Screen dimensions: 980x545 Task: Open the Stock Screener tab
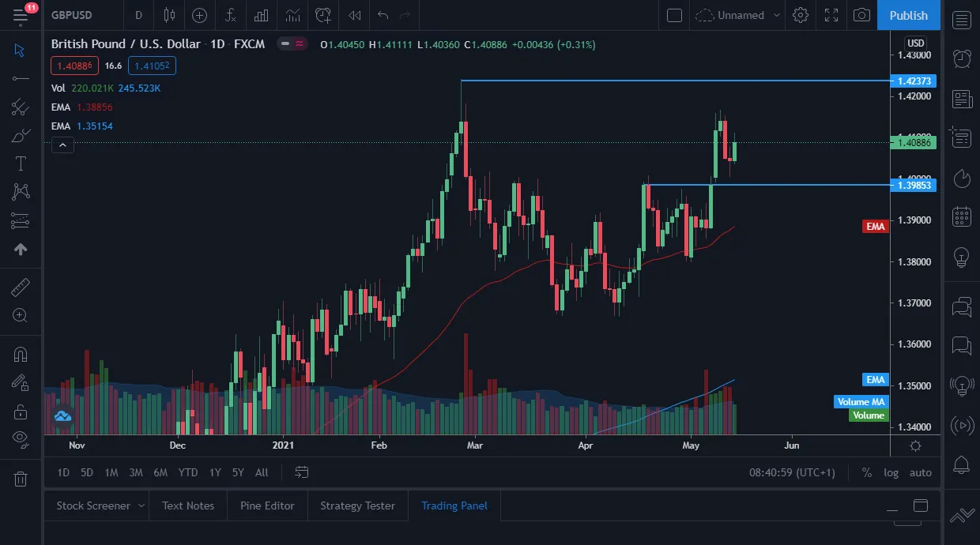pyautogui.click(x=92, y=506)
